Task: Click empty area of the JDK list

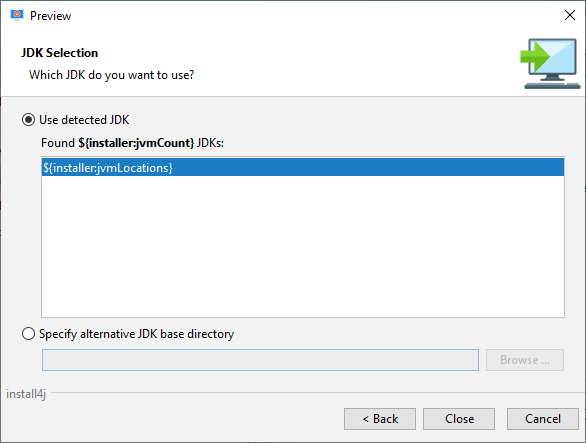Action: click(303, 247)
